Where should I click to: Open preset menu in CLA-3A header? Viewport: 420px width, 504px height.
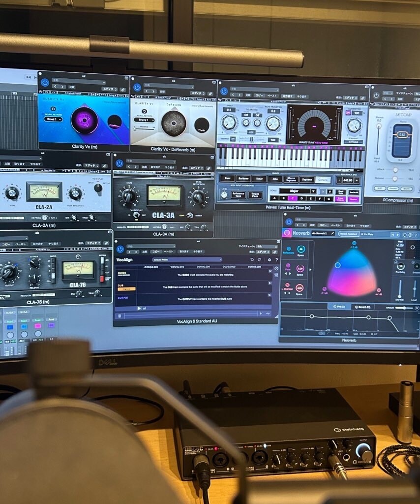tap(151, 160)
